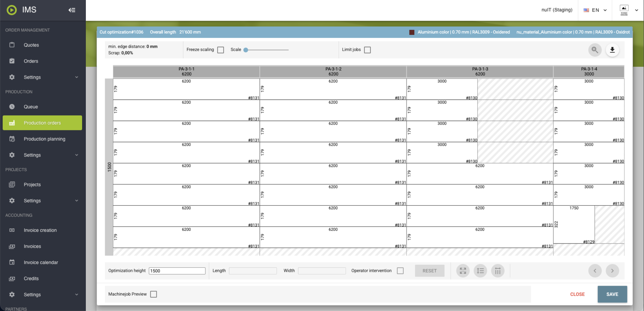This screenshot has width=644, height=311.
Task: Expand Accounting Settings chevron
Action: [77, 295]
